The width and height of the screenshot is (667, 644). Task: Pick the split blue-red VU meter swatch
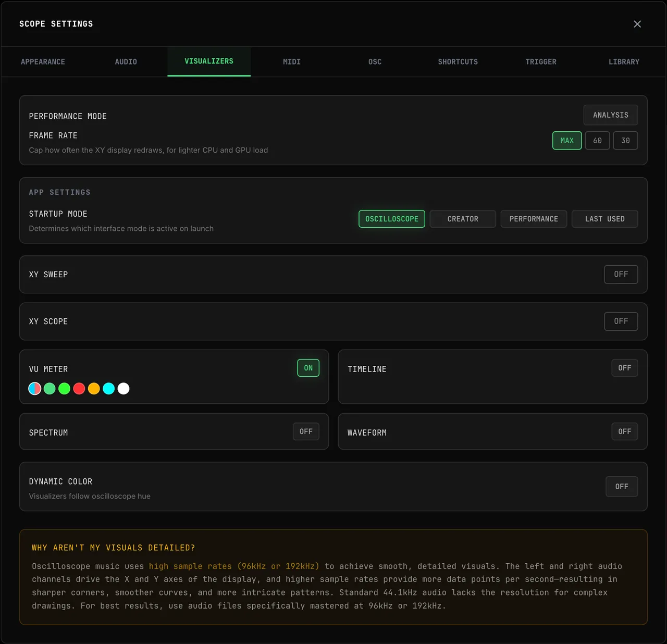(35, 389)
